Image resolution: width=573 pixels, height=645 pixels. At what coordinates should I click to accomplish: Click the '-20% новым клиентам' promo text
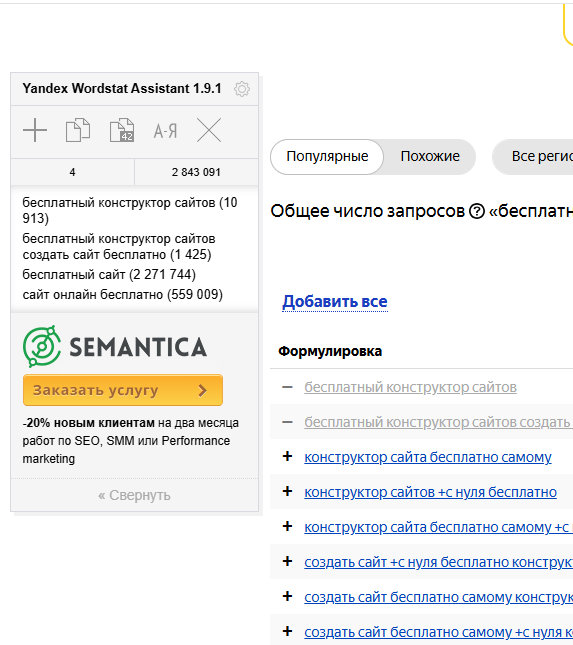88,423
